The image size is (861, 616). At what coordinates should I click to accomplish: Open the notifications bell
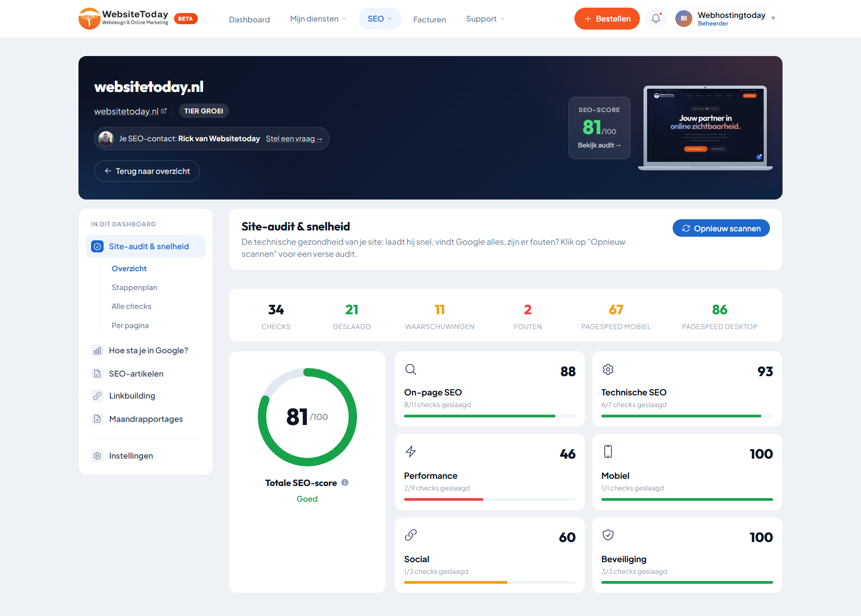click(x=656, y=18)
